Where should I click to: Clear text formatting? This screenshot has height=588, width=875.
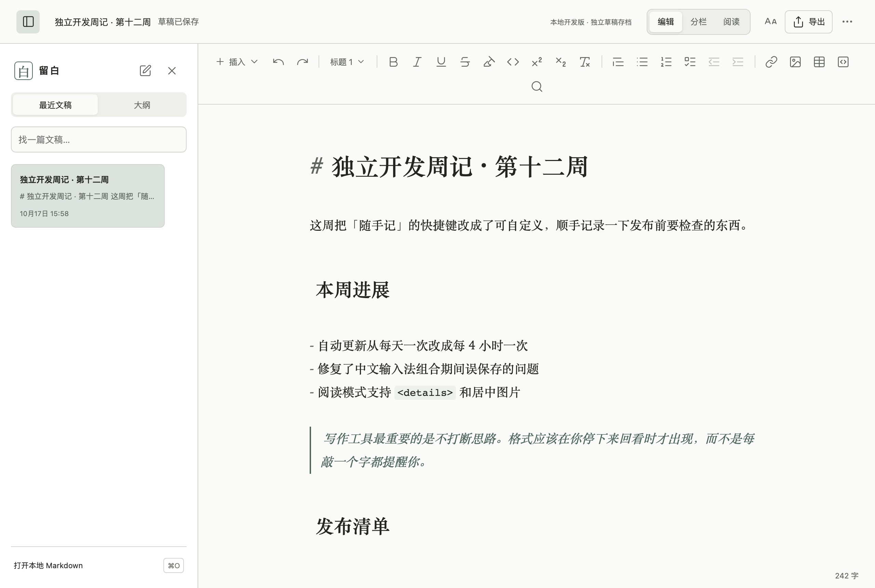[x=585, y=62]
